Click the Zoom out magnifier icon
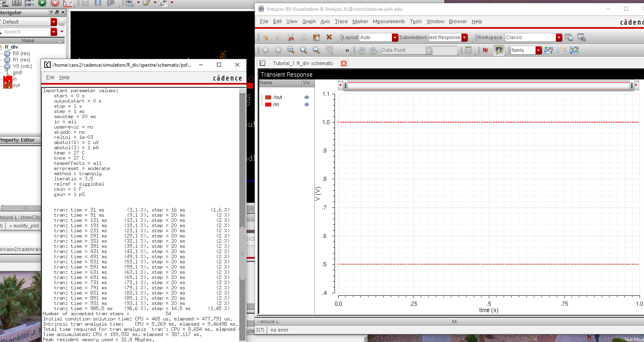This screenshot has width=644, height=342. tap(317, 50)
